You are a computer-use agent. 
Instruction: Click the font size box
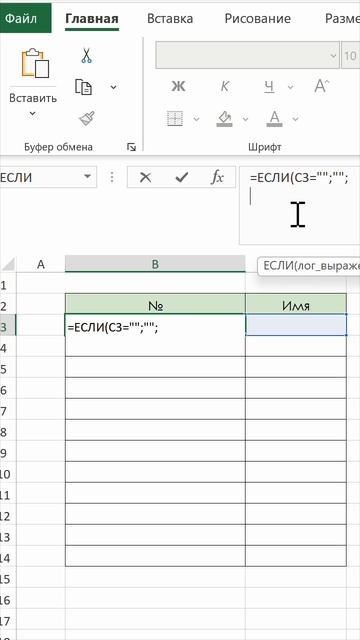coord(350,55)
